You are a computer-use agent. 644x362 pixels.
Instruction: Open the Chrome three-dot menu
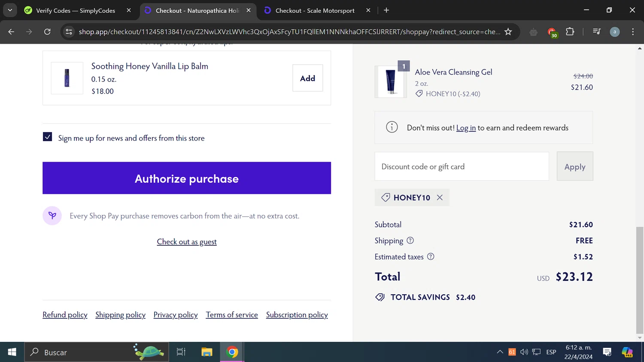(x=633, y=32)
